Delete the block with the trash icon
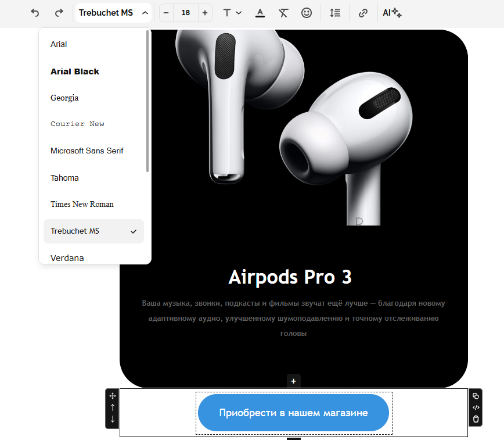This screenshot has height=440, width=504. pyautogui.click(x=476, y=419)
